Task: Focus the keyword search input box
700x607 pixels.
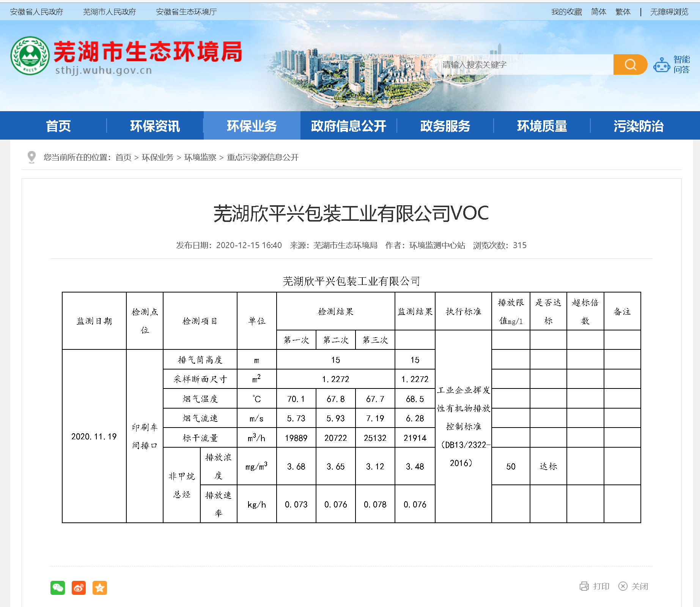Action: point(525,64)
